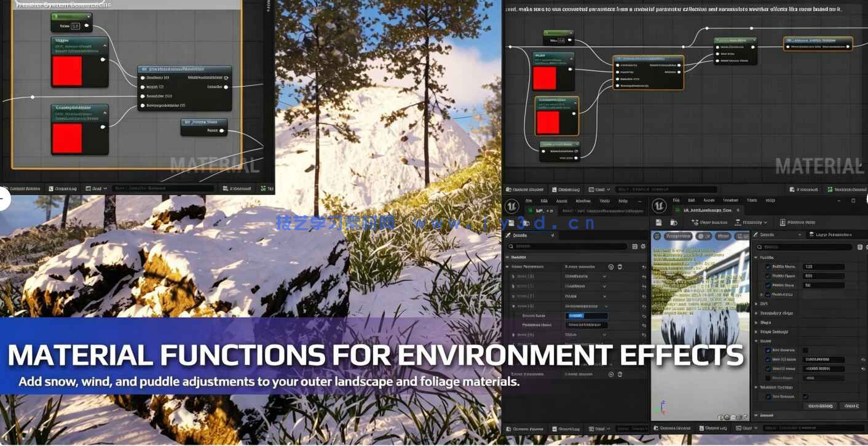868x446 pixels.
Task: Toggle the second checkbox in right Details list
Action: point(767,276)
